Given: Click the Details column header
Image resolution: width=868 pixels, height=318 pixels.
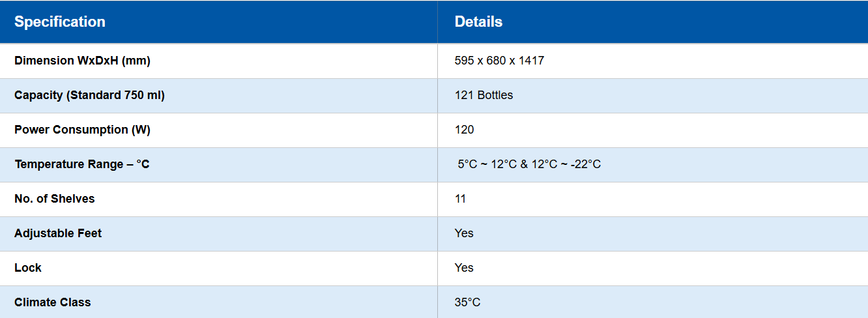Looking at the screenshot, I should point(478,22).
